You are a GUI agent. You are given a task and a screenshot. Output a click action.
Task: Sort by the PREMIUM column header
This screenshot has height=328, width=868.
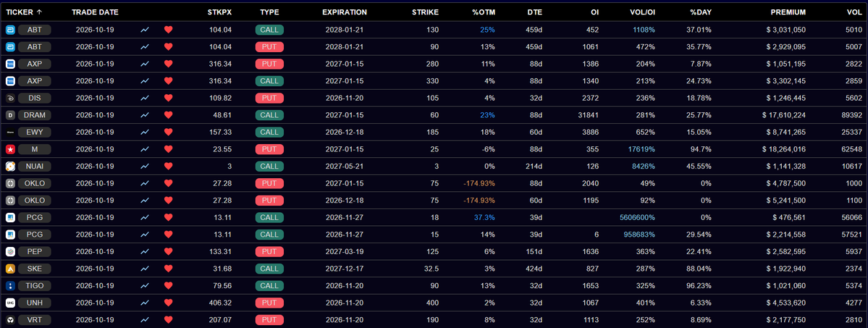788,12
